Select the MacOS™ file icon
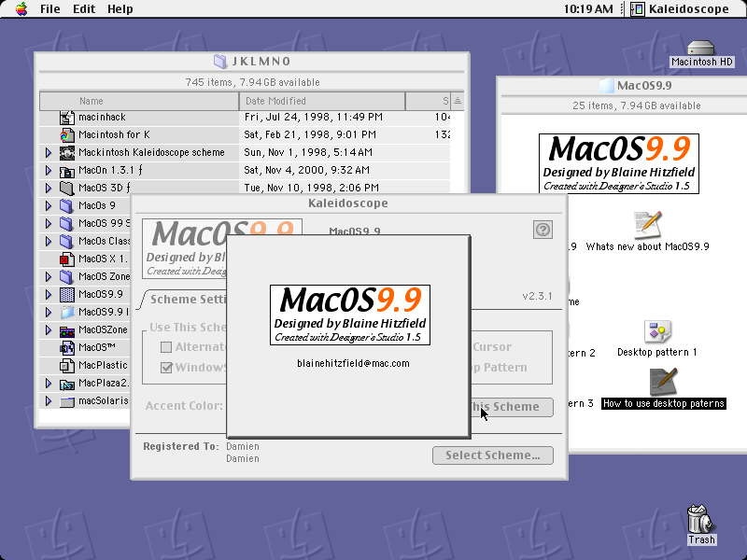The width and height of the screenshot is (747, 560). point(67,347)
